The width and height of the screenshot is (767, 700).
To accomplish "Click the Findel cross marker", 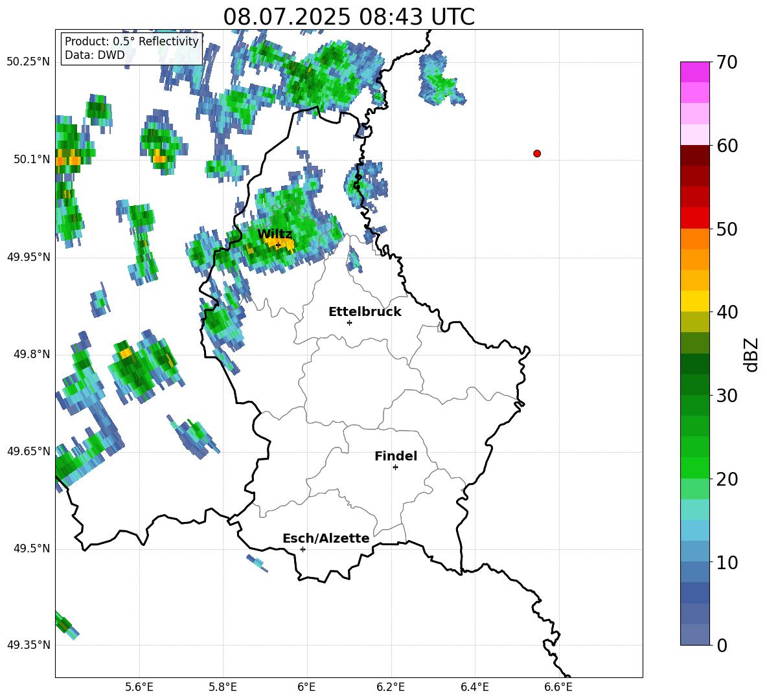I will click(395, 468).
